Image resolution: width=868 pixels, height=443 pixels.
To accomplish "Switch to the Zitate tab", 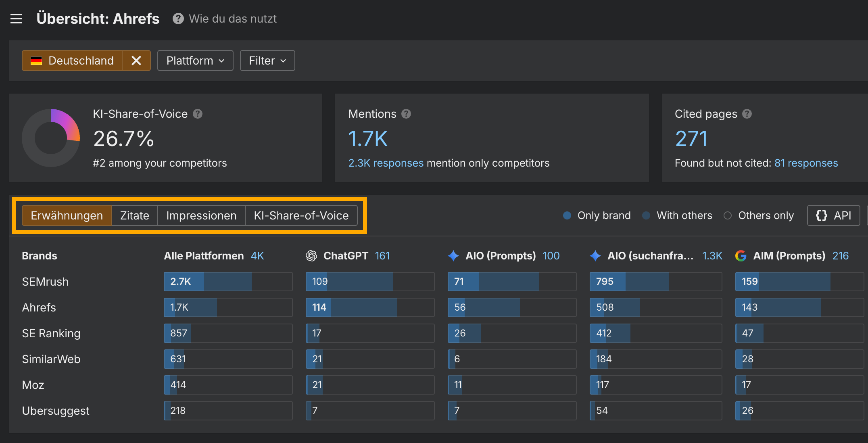I will click(135, 215).
